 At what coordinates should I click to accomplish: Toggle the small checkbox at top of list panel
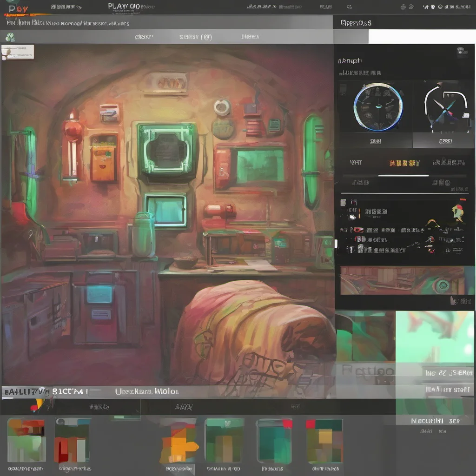click(343, 203)
